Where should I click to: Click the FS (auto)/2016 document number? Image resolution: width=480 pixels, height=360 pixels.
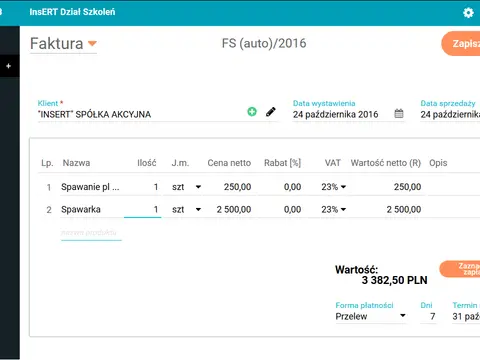264,43
